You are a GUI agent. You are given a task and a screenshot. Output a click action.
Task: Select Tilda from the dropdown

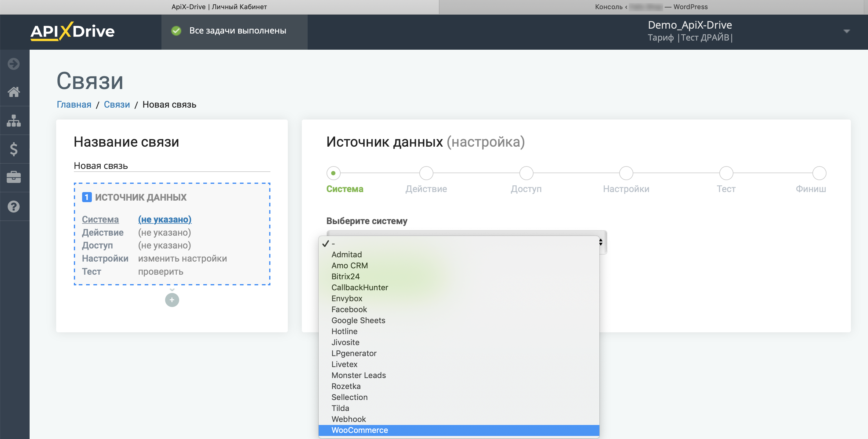[459, 408]
